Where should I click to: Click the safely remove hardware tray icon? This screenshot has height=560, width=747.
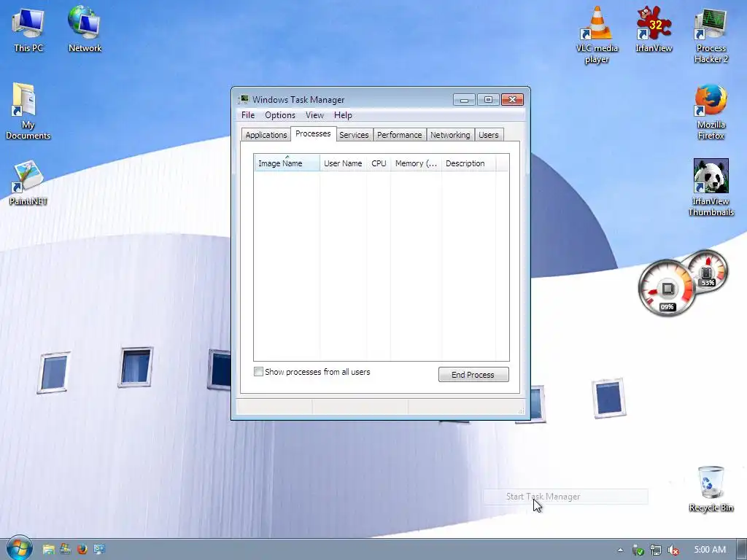[638, 550]
